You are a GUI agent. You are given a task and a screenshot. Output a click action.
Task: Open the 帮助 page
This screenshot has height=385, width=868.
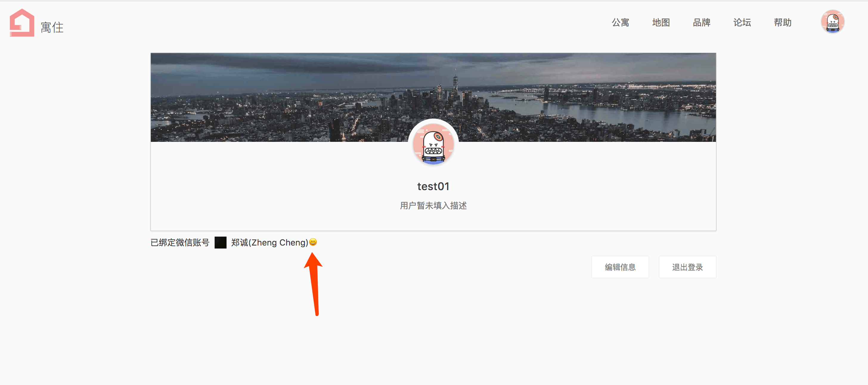click(782, 23)
